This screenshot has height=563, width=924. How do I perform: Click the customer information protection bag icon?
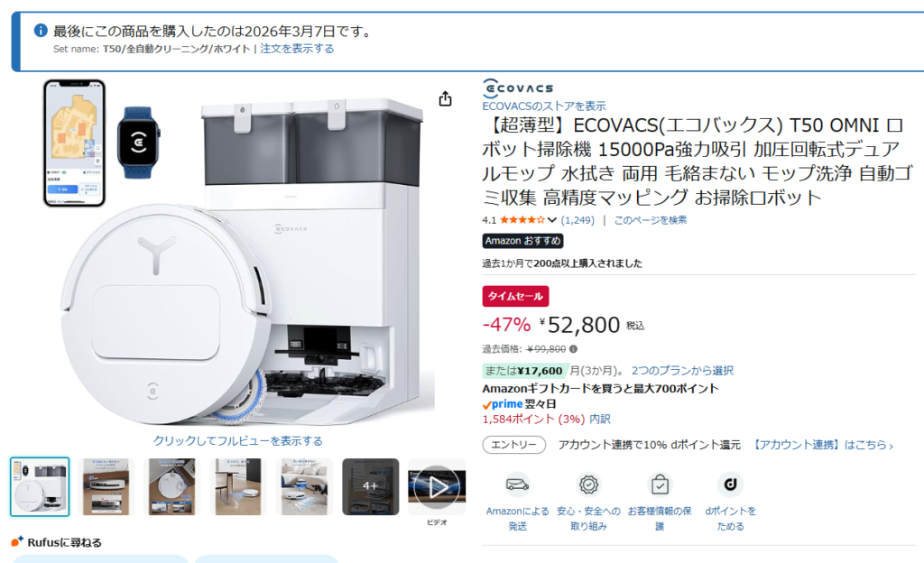coord(660,485)
